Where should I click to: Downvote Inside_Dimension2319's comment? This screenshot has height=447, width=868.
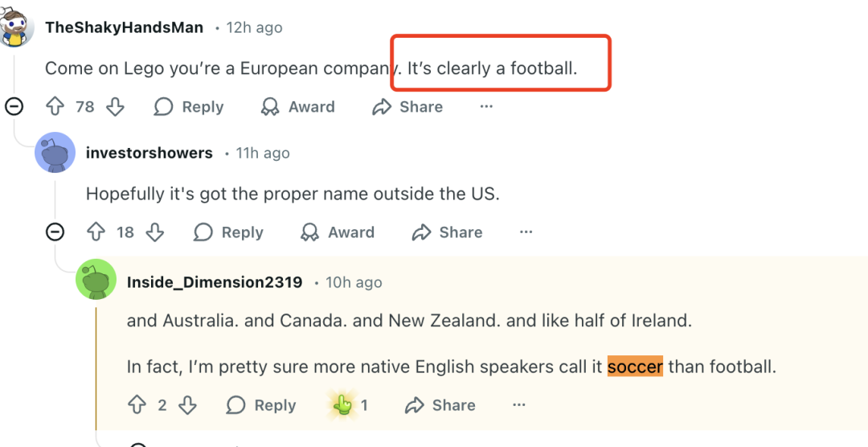(x=187, y=405)
